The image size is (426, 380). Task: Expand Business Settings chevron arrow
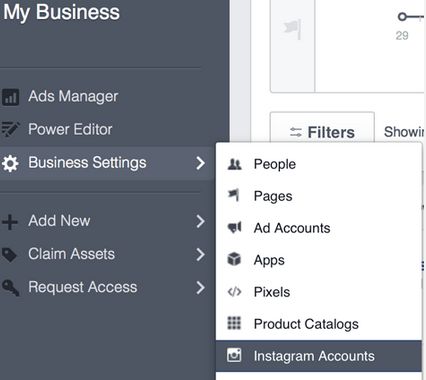200,163
